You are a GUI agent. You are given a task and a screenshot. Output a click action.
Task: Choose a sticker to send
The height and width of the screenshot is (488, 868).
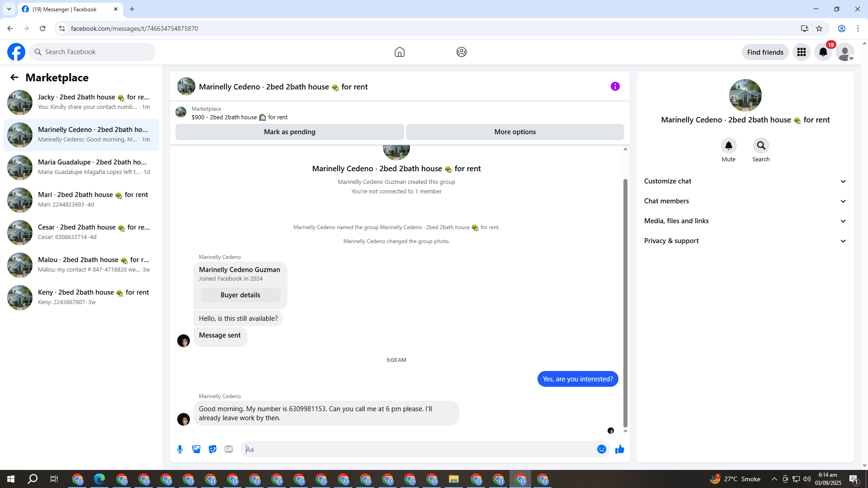[x=212, y=449]
